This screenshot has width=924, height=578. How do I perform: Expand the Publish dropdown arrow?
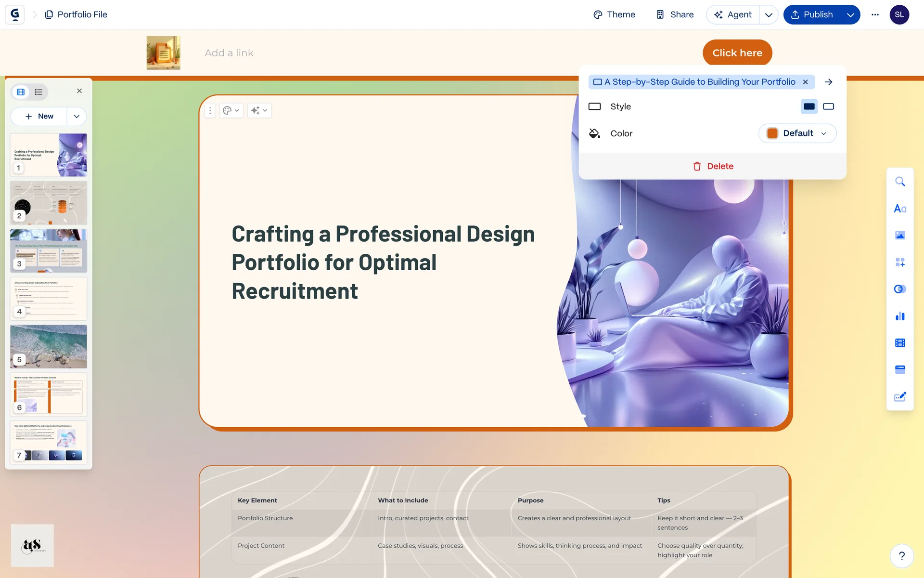click(850, 15)
